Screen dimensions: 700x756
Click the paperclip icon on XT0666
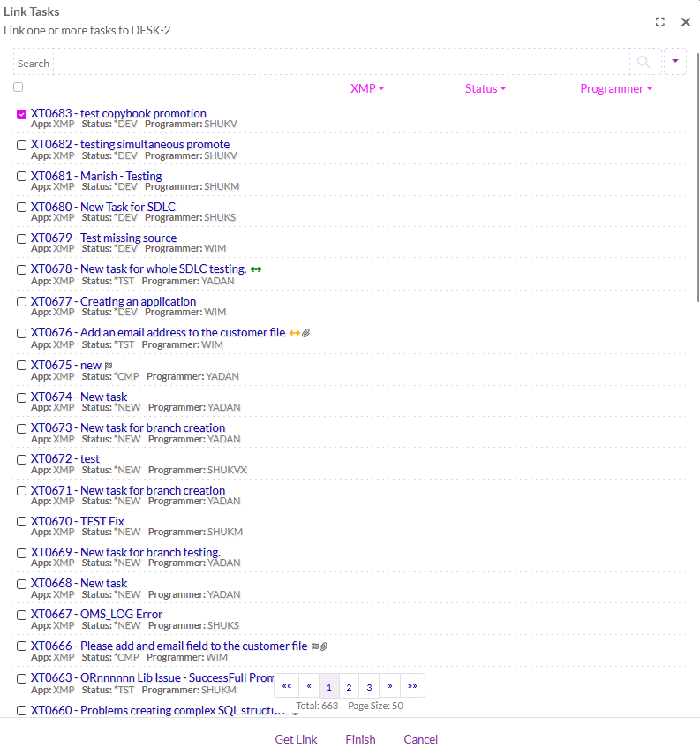point(325,646)
